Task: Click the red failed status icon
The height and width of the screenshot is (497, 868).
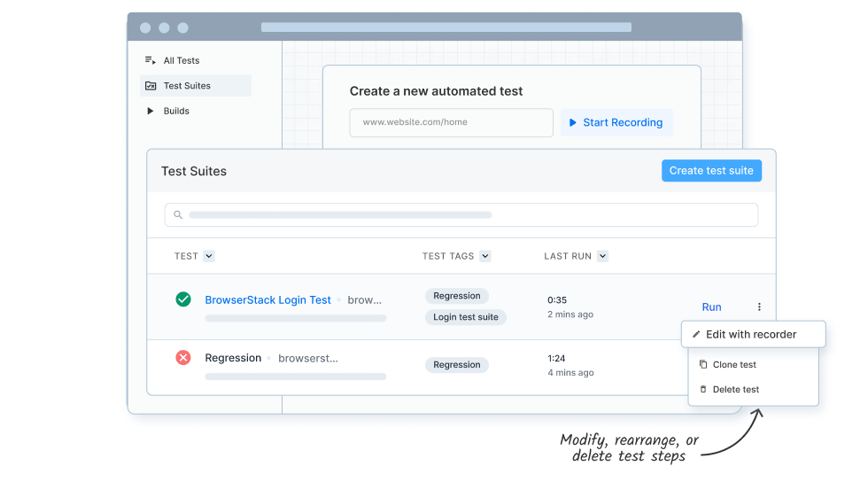Action: click(x=183, y=358)
